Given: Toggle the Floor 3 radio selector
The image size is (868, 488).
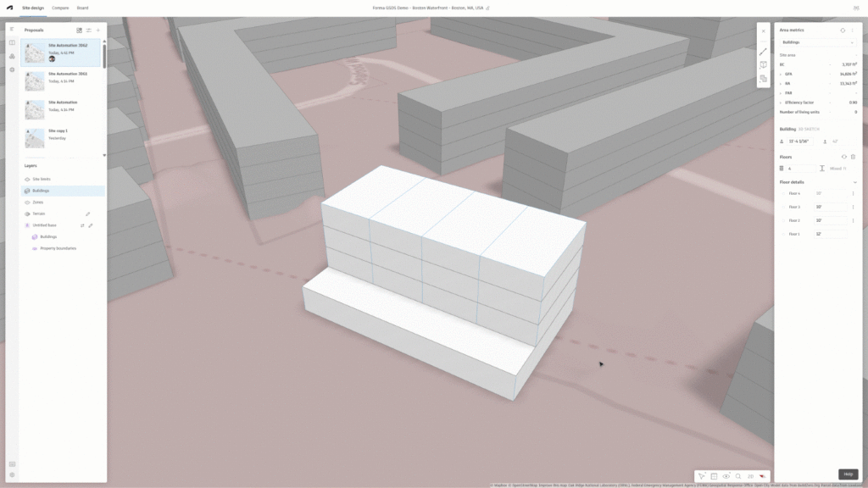Looking at the screenshot, I should [x=783, y=207].
